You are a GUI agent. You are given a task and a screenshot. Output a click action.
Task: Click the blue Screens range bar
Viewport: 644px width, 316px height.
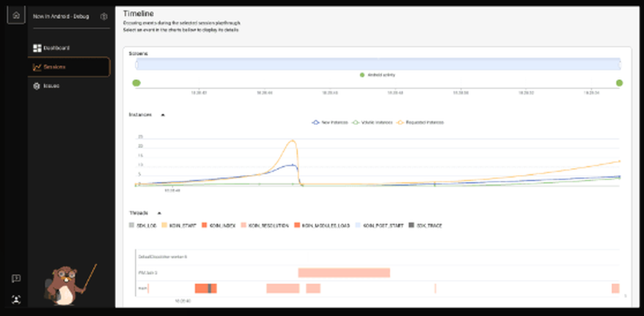[x=378, y=64]
